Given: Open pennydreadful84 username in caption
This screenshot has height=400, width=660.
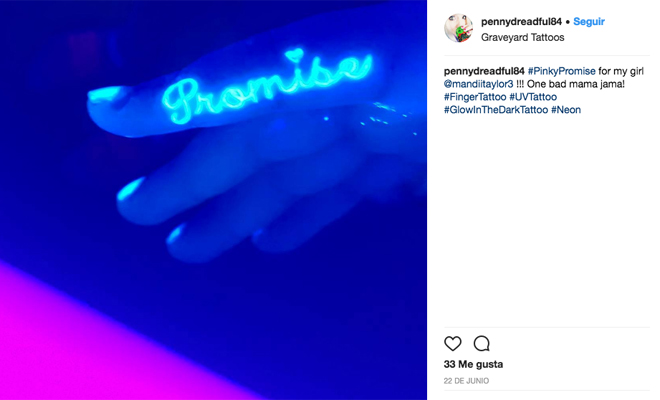Looking at the screenshot, I should (484, 71).
